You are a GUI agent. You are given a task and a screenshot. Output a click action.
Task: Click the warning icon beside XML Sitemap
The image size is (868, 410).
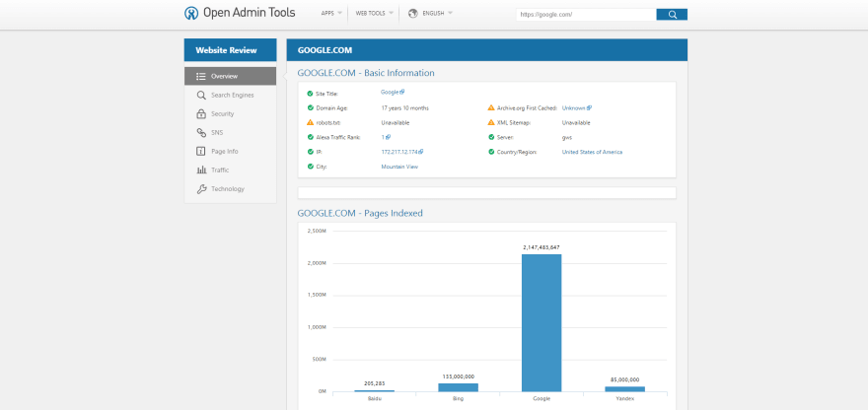[x=491, y=122]
